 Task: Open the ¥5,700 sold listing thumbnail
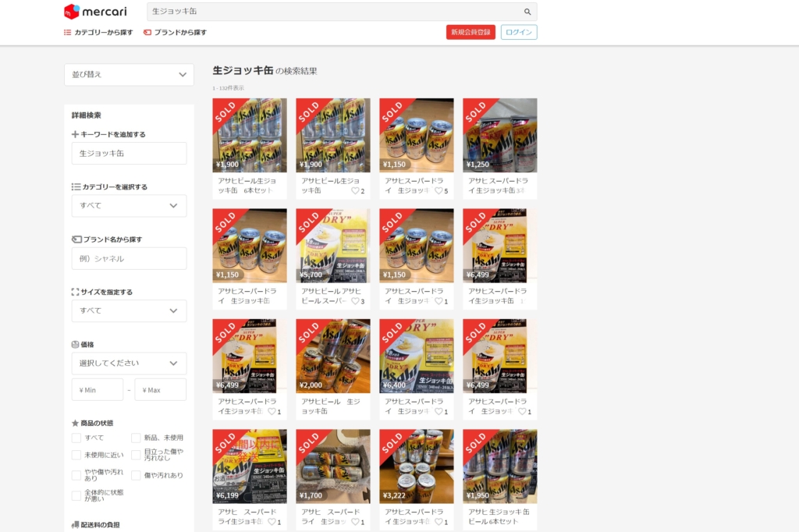click(333, 246)
